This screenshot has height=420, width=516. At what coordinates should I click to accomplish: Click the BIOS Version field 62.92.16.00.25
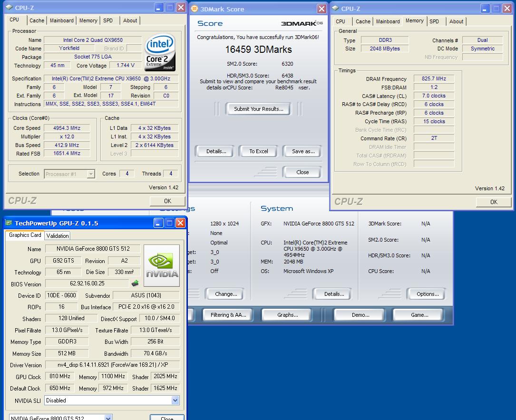87,283
